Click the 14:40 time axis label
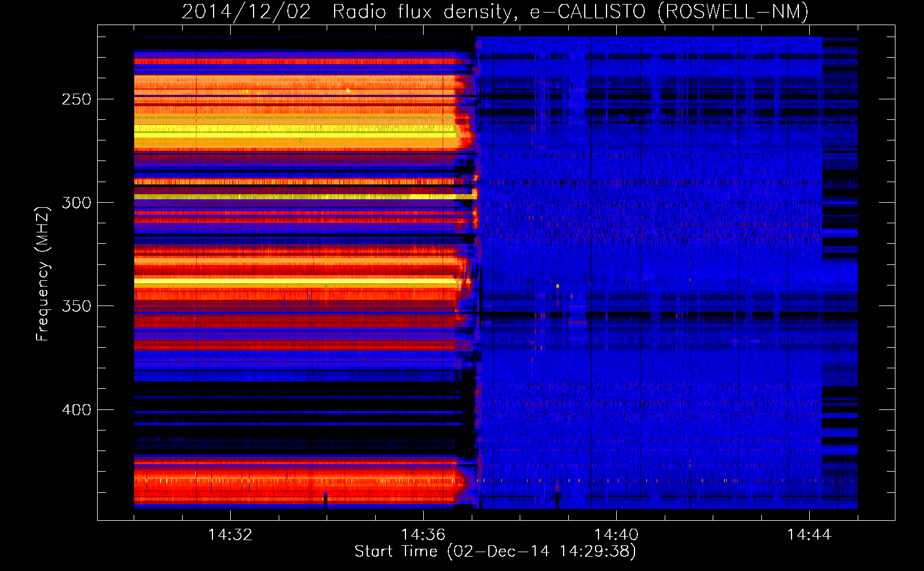 (x=616, y=534)
